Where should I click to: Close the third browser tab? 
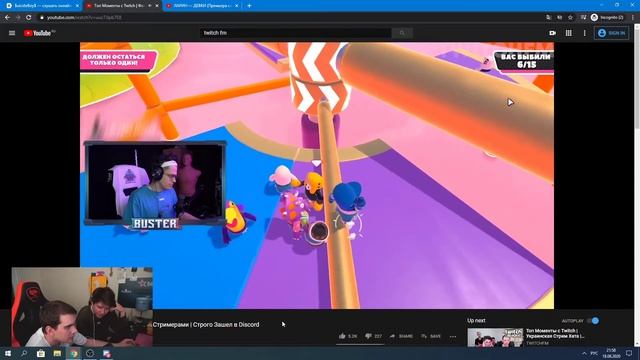237,6
